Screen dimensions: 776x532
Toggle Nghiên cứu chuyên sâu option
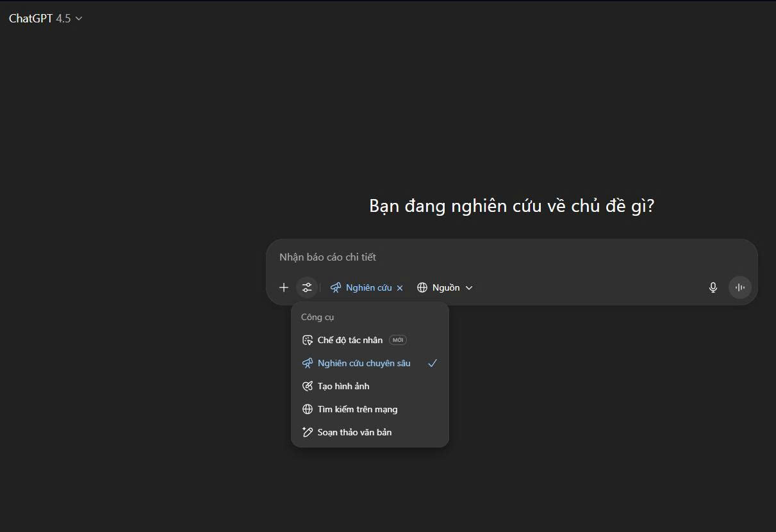[370, 363]
